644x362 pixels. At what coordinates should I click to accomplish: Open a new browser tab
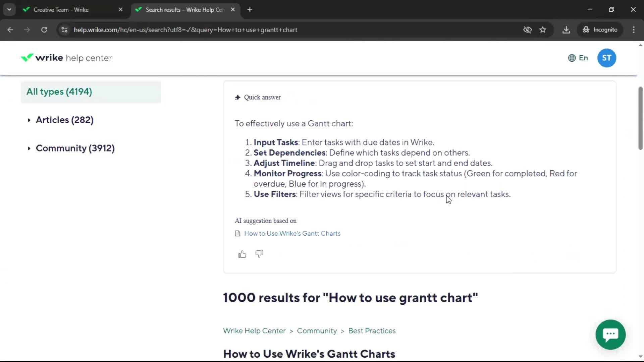(x=250, y=10)
